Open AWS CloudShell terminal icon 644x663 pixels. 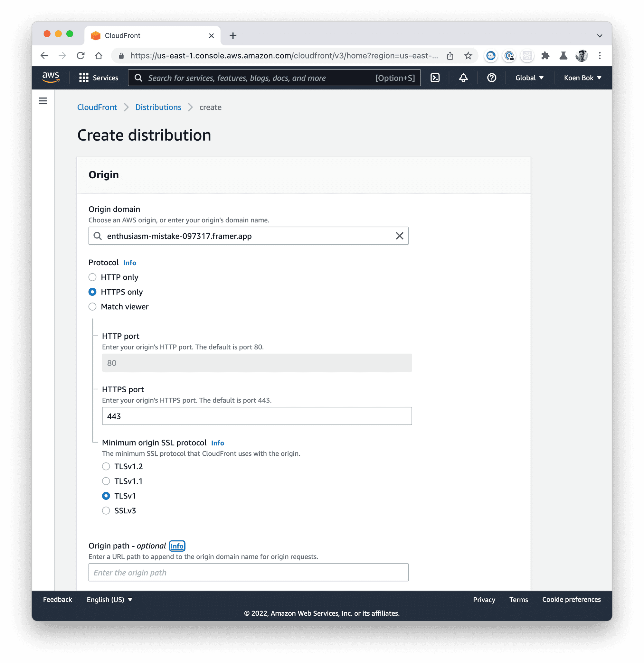tap(435, 78)
